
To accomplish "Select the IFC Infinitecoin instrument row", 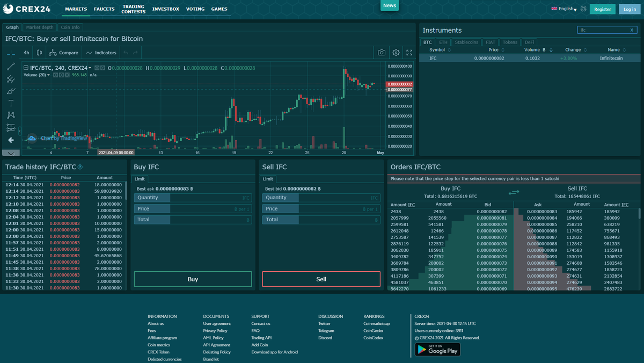I will tap(530, 57).
